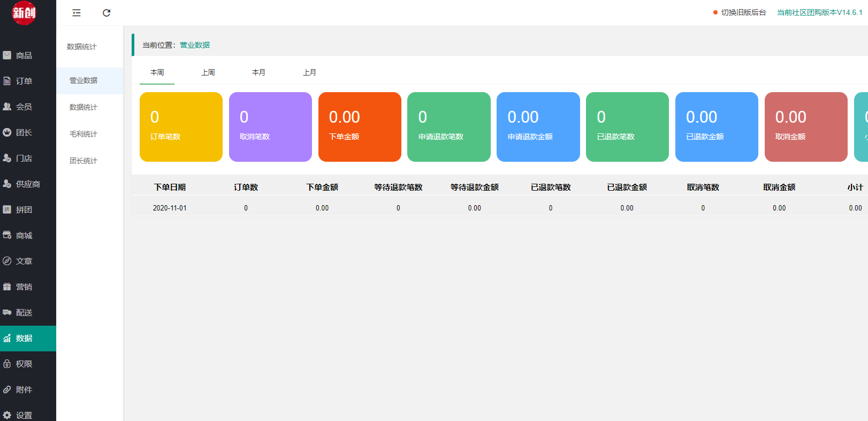
Task: Select the 上月 tab
Action: (309, 72)
